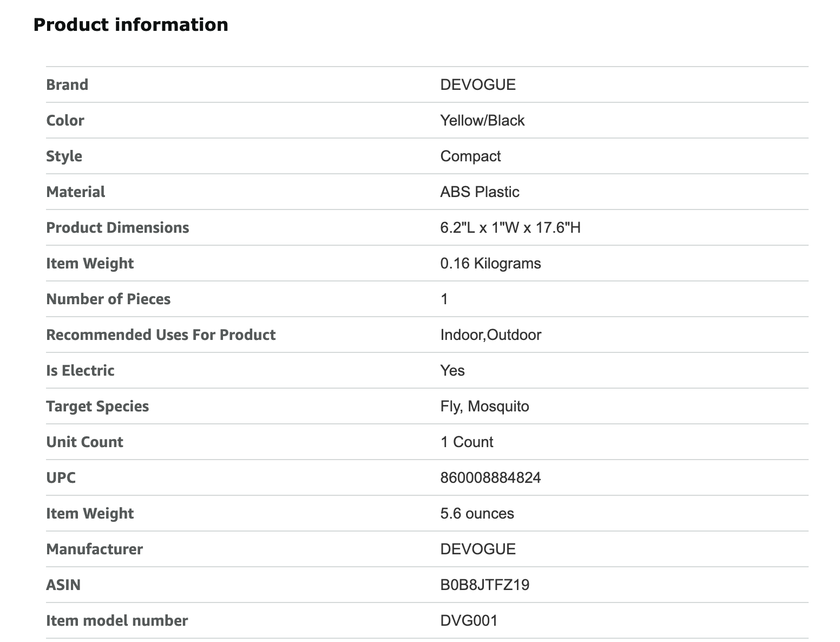
Task: Click the Number of Pieces label
Action: pyautogui.click(x=108, y=299)
